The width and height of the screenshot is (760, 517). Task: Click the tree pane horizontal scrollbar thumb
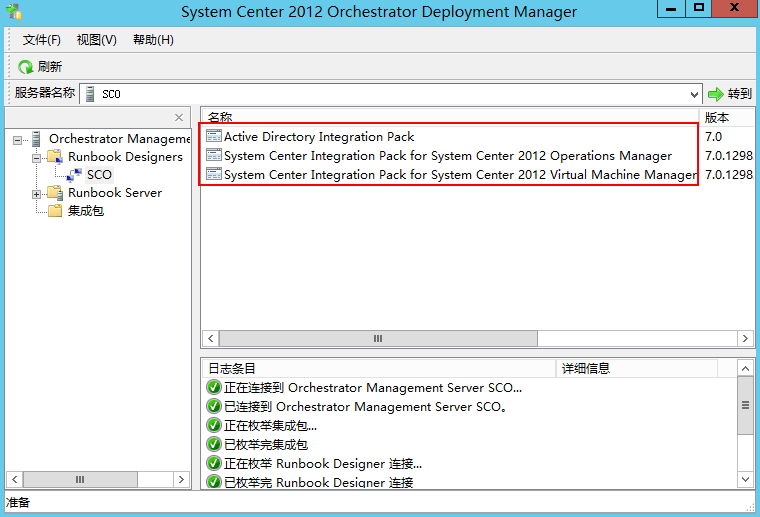(80, 479)
